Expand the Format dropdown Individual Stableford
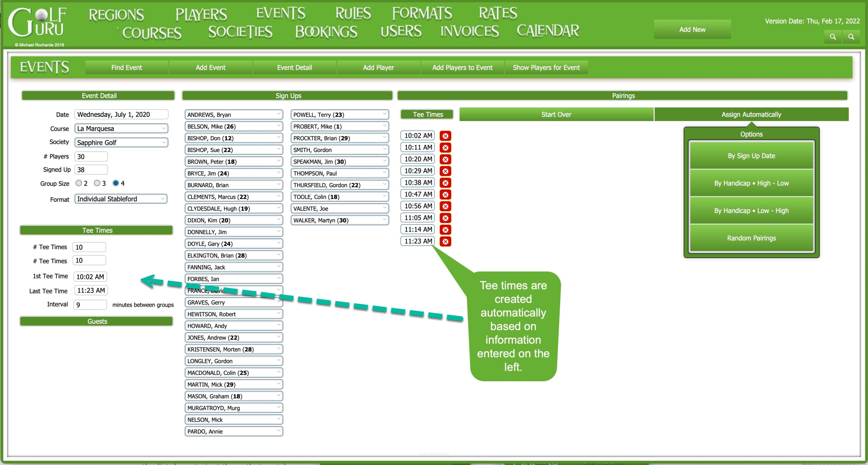This screenshot has width=868, height=465. coord(121,199)
